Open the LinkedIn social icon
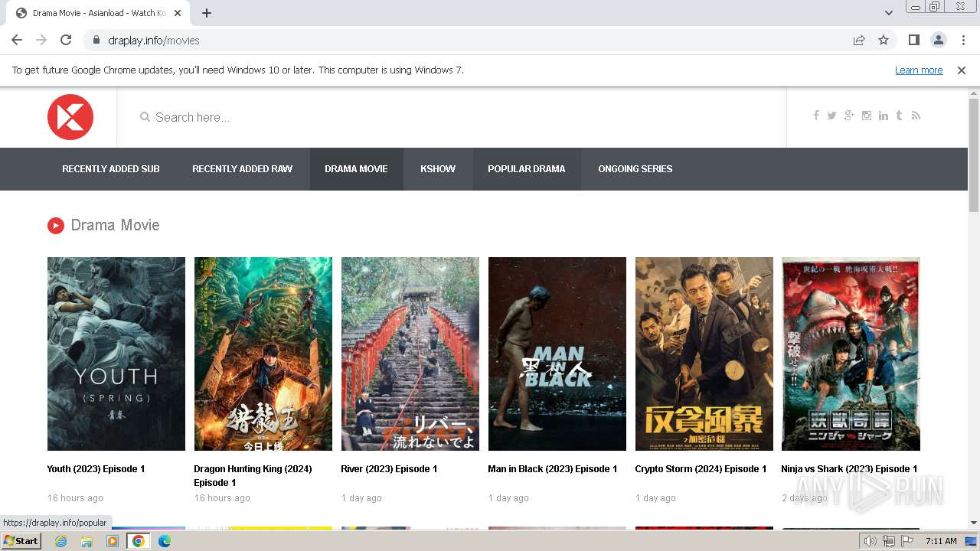The width and height of the screenshot is (980, 551). tap(884, 116)
